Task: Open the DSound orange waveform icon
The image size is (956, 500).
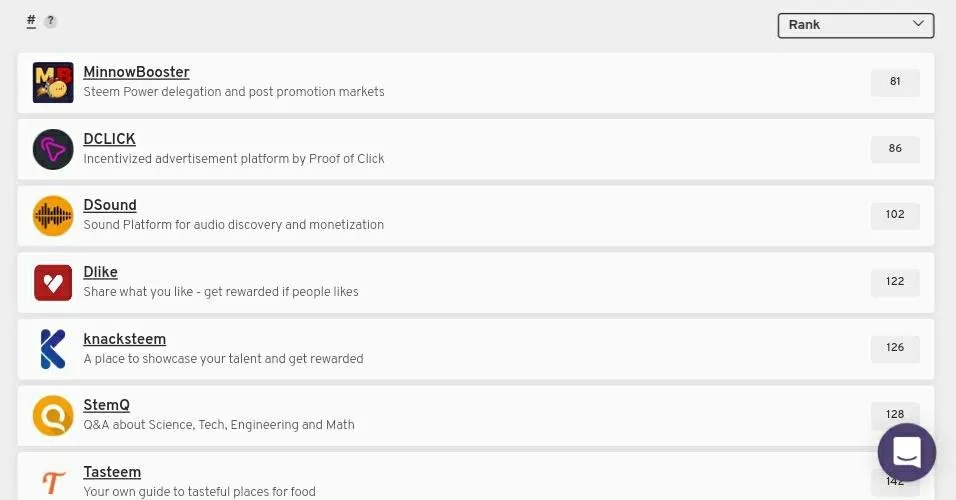Action: (53, 216)
